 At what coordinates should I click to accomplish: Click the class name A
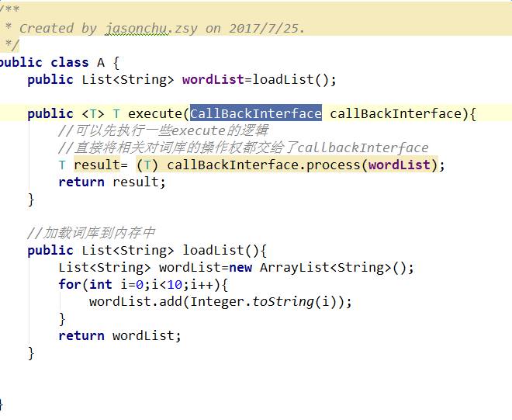coord(101,62)
